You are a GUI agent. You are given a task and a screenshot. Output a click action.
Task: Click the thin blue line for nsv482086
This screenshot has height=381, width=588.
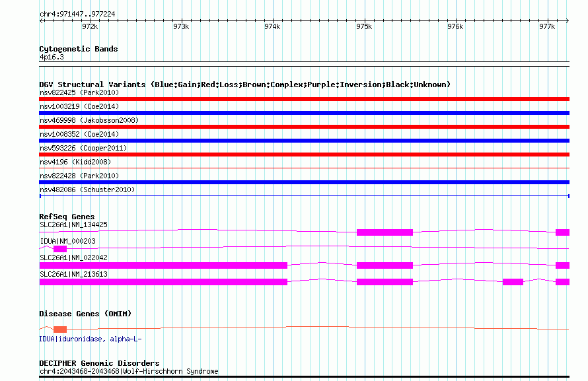coord(304,196)
